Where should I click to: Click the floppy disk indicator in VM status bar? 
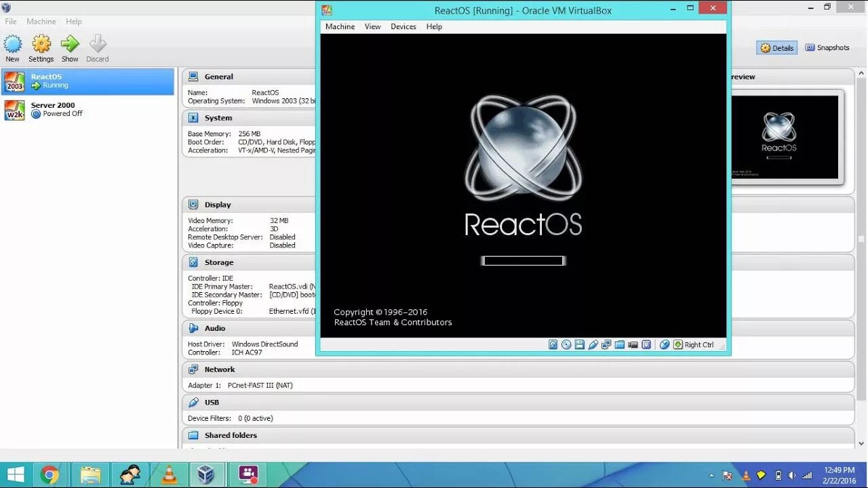580,344
